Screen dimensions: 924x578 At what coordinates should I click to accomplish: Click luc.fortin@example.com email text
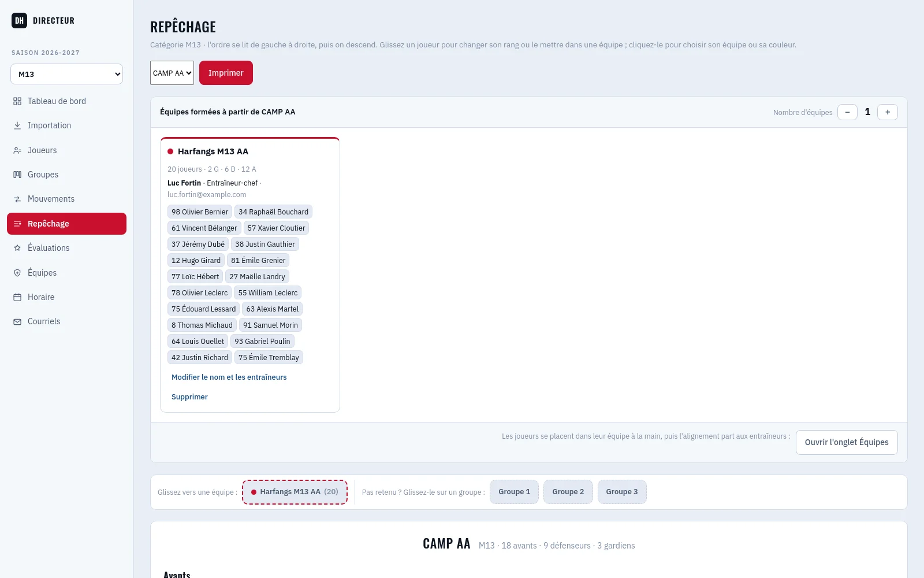coord(207,195)
